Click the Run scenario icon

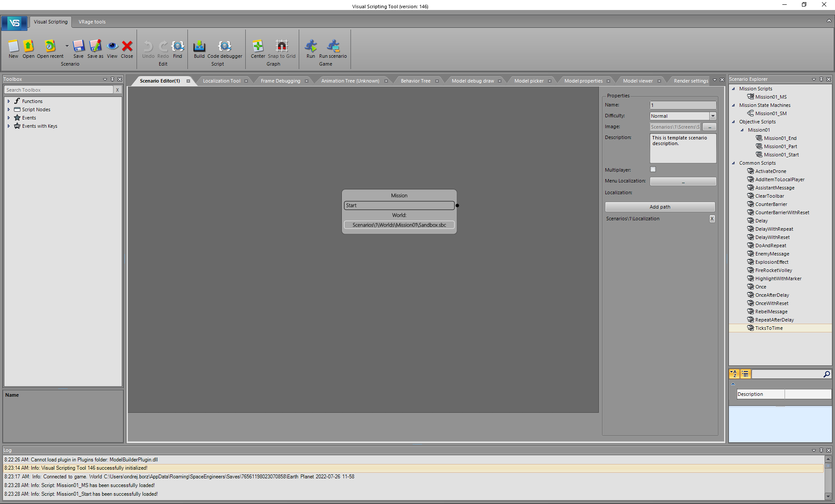(x=333, y=46)
